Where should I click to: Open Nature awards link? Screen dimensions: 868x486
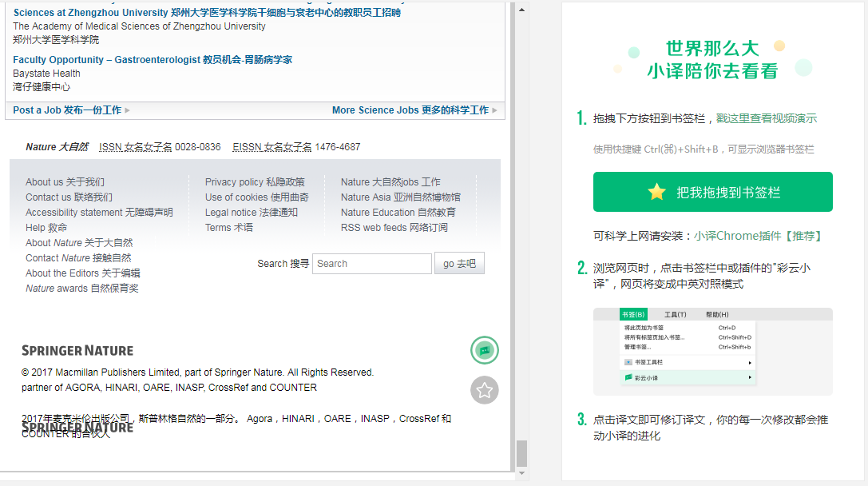pos(82,289)
